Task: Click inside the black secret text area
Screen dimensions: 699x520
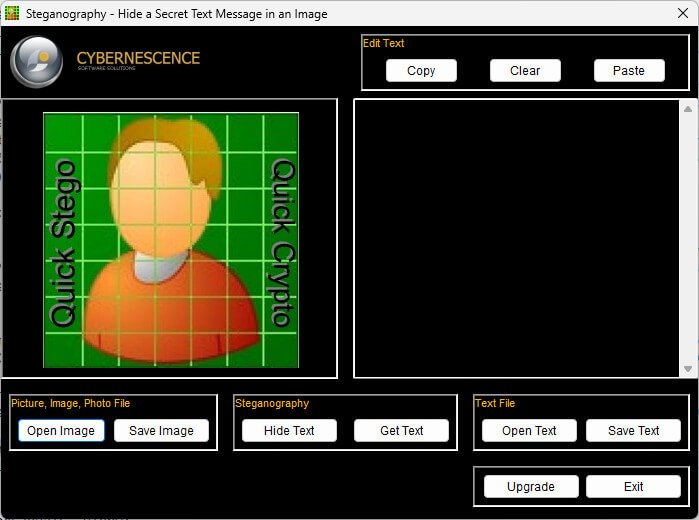Action: 517,239
